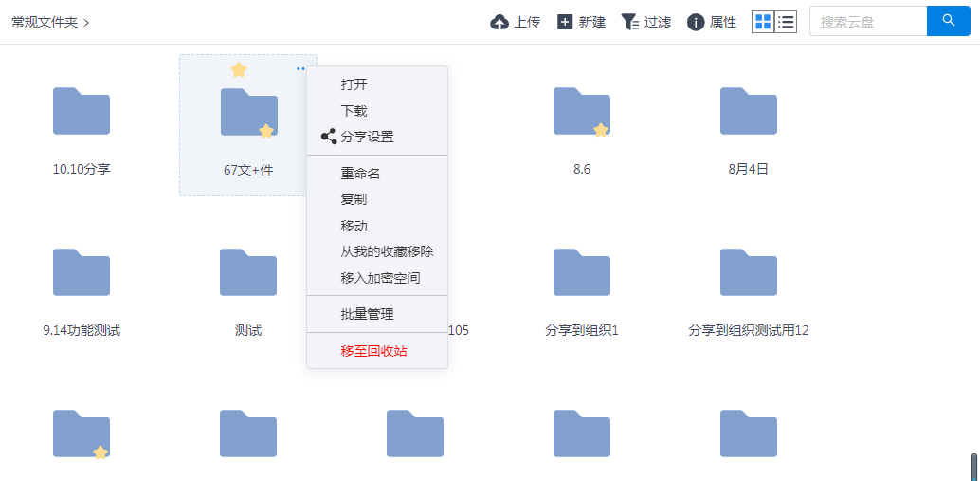Click the vertical scrollbar thumb
The width and height of the screenshot is (980, 481).
click(x=973, y=466)
